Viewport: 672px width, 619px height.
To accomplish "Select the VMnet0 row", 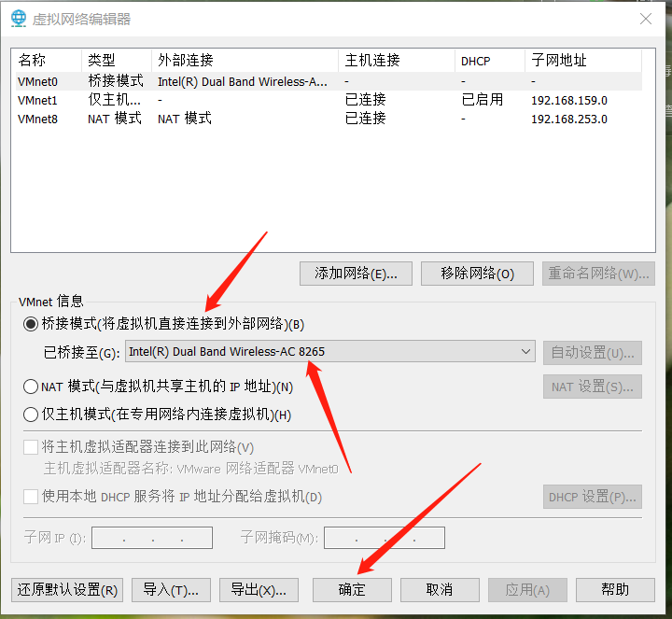I will tap(329, 81).
